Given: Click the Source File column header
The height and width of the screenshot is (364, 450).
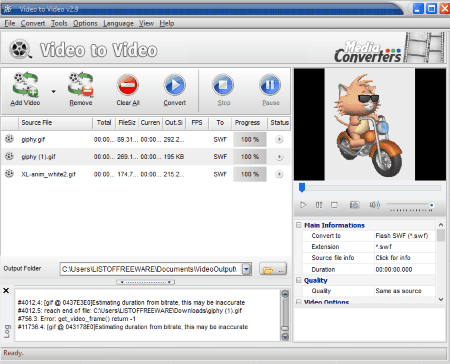Looking at the screenshot, I should pyautogui.click(x=55, y=123).
